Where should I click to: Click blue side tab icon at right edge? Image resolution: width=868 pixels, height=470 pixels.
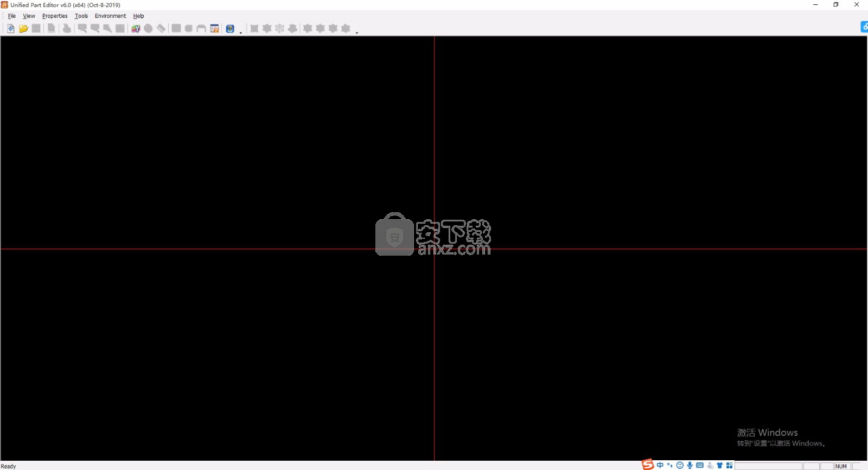[864, 27]
